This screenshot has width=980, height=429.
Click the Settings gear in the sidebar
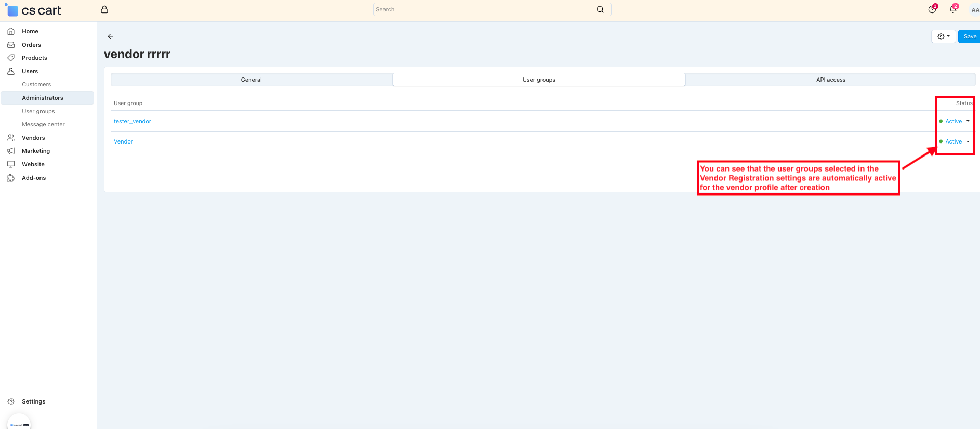[x=11, y=401]
